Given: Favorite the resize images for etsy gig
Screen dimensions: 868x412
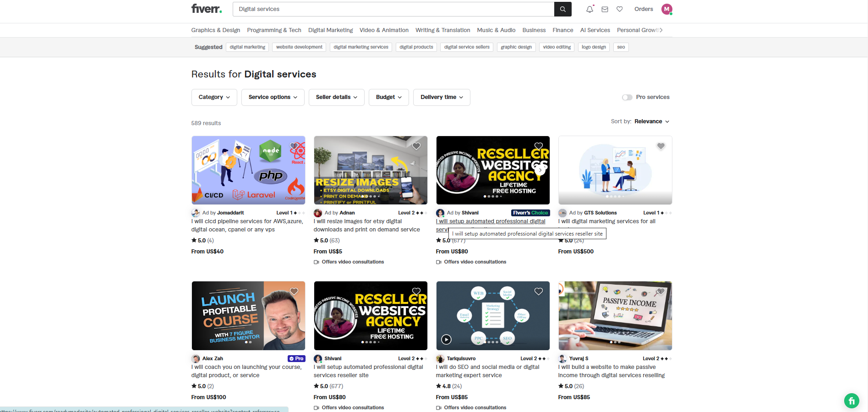Looking at the screenshot, I should 416,146.
